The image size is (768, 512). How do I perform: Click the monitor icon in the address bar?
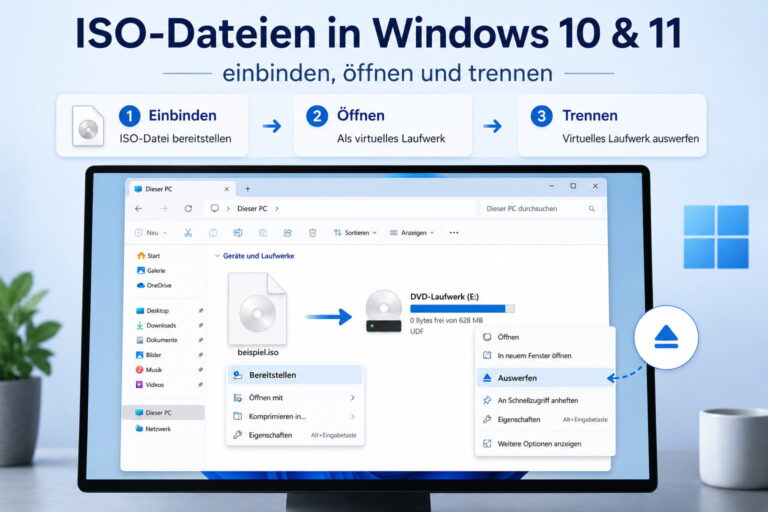[215, 208]
